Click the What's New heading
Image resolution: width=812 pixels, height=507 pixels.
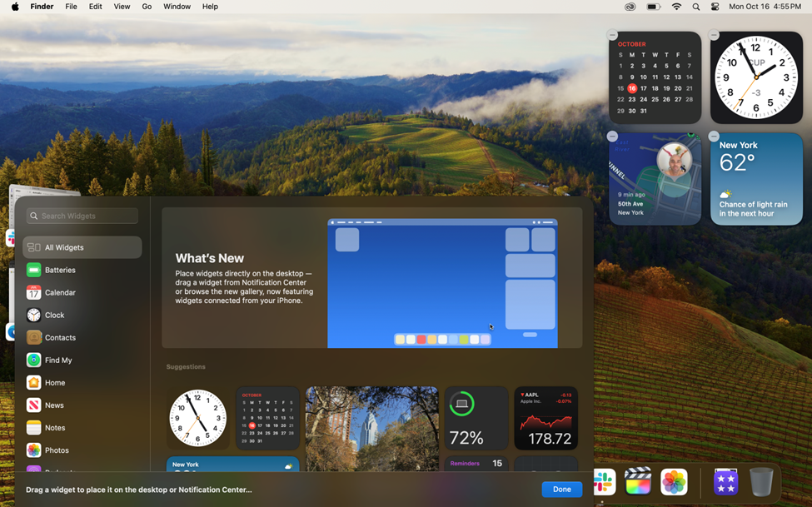(210, 258)
